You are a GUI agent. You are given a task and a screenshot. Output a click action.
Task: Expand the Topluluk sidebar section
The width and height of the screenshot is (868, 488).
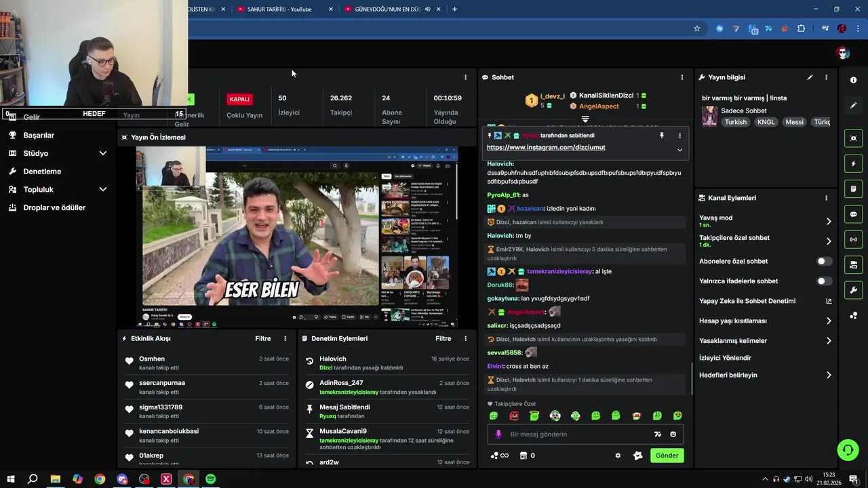(x=103, y=189)
